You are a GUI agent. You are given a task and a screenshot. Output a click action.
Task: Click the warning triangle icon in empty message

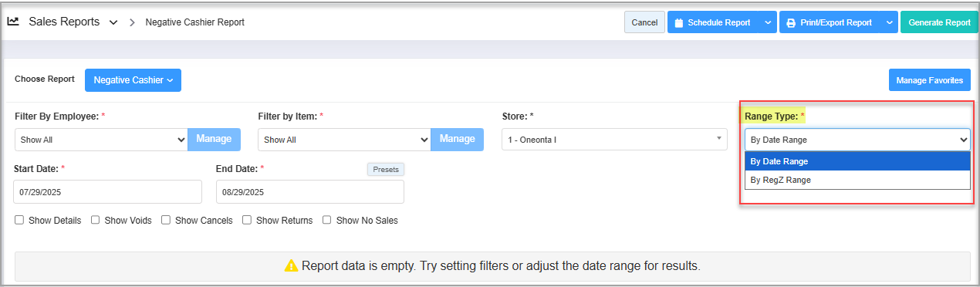[291, 266]
